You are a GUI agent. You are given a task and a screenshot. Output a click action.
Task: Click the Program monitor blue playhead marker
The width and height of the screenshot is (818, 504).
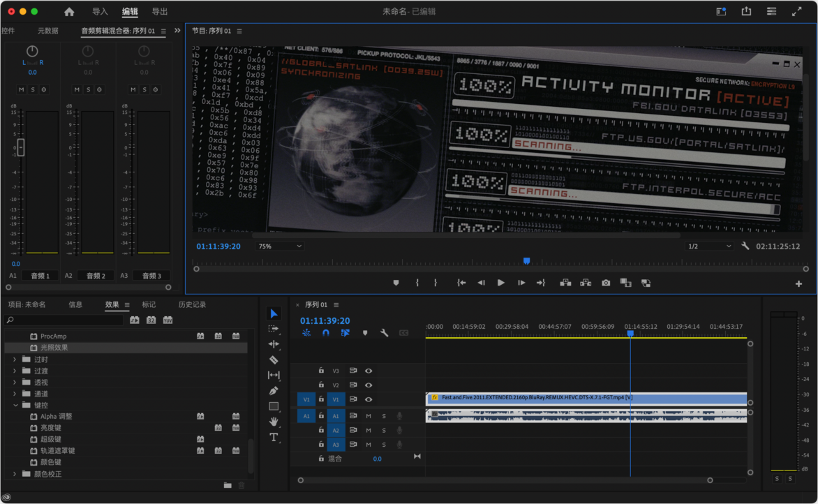pyautogui.click(x=526, y=261)
